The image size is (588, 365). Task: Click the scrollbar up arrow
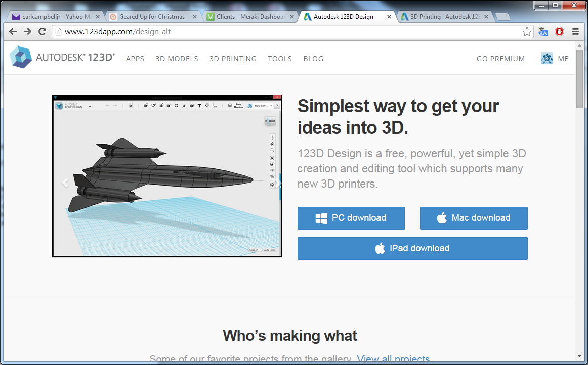click(580, 45)
